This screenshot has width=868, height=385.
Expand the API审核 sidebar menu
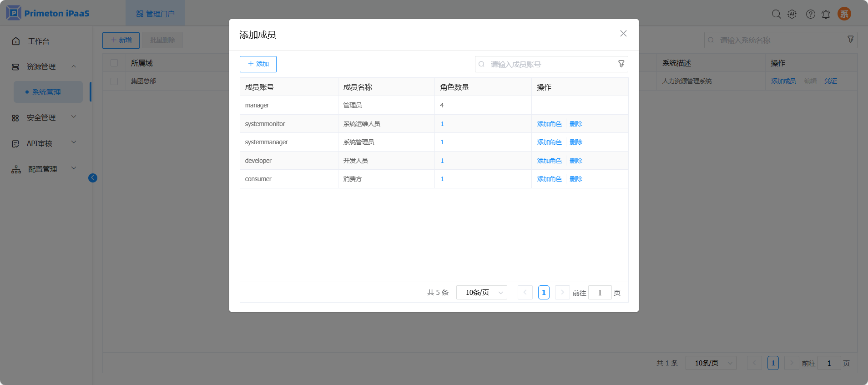tap(40, 143)
